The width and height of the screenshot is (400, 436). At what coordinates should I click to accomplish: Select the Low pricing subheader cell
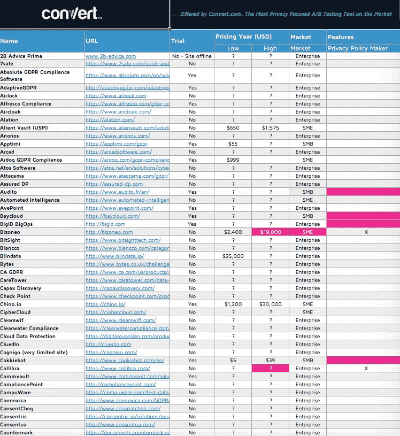[233, 48]
